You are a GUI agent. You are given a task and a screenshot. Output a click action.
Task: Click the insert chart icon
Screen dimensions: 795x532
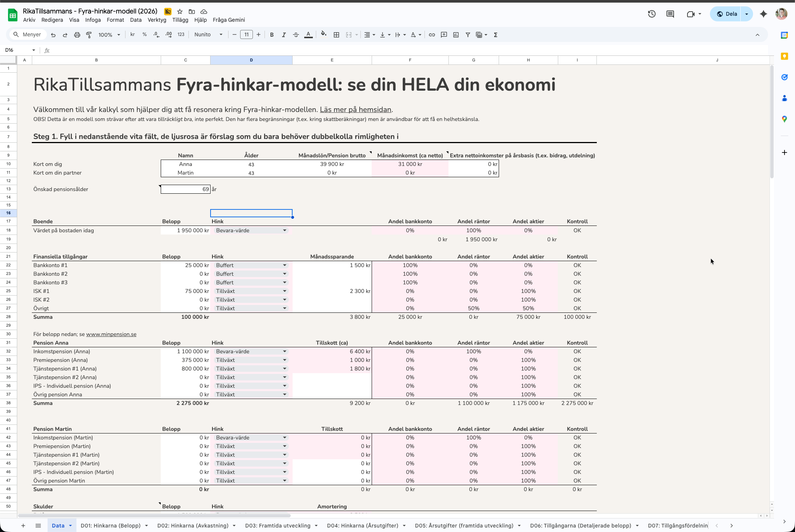(x=456, y=35)
